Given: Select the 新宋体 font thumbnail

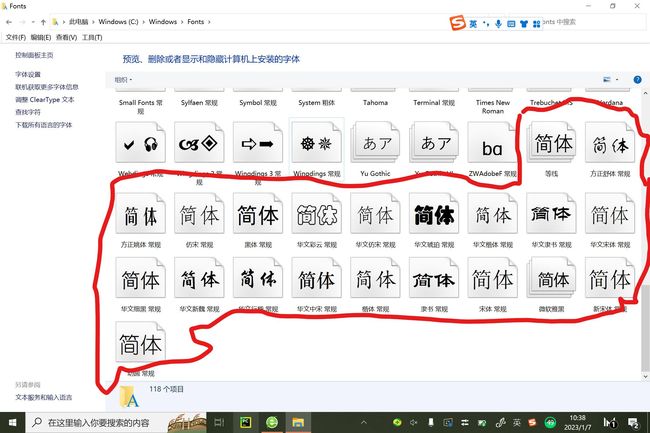Looking at the screenshot, I should pyautogui.click(x=610, y=278).
